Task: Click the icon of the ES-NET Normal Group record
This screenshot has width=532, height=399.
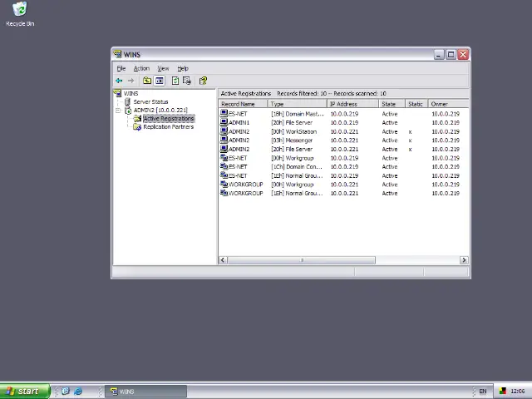Action: [x=224, y=175]
